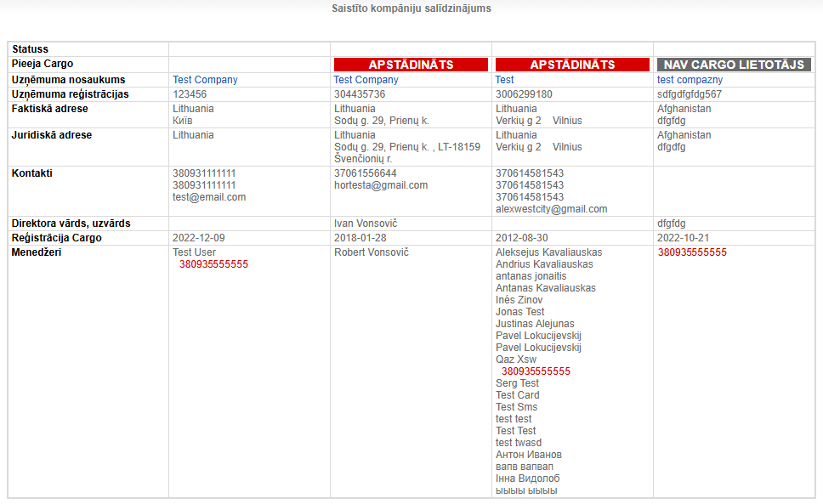Open the 'Test' company name link

(505, 80)
